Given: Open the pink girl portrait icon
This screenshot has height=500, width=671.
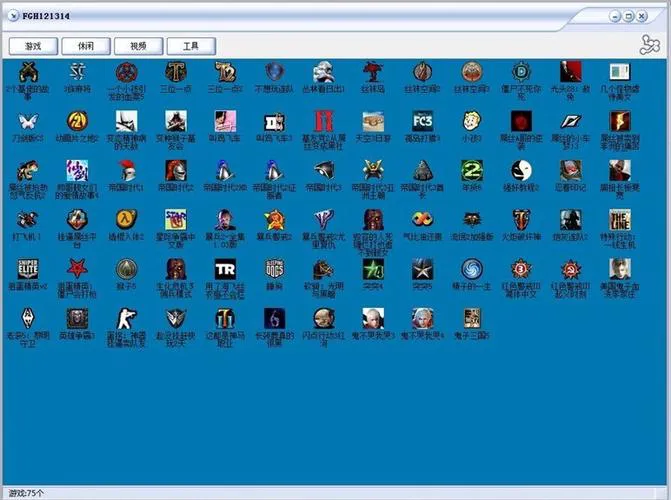Looking at the screenshot, I should pos(225,122).
